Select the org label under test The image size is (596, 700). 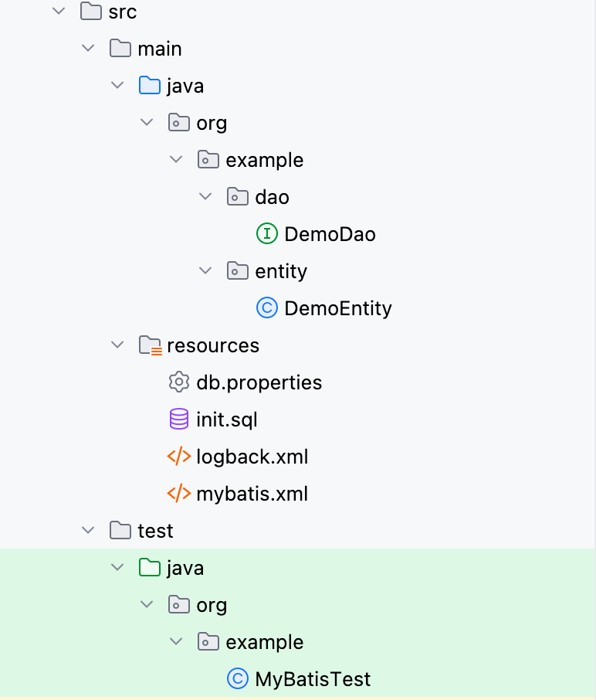pyautogui.click(x=212, y=606)
